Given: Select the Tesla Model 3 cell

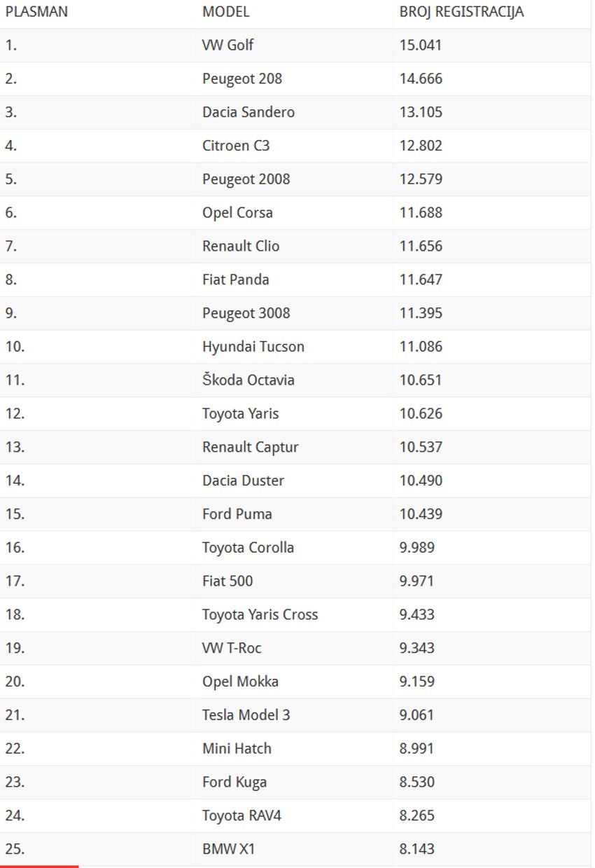Looking at the screenshot, I should coord(246,715).
